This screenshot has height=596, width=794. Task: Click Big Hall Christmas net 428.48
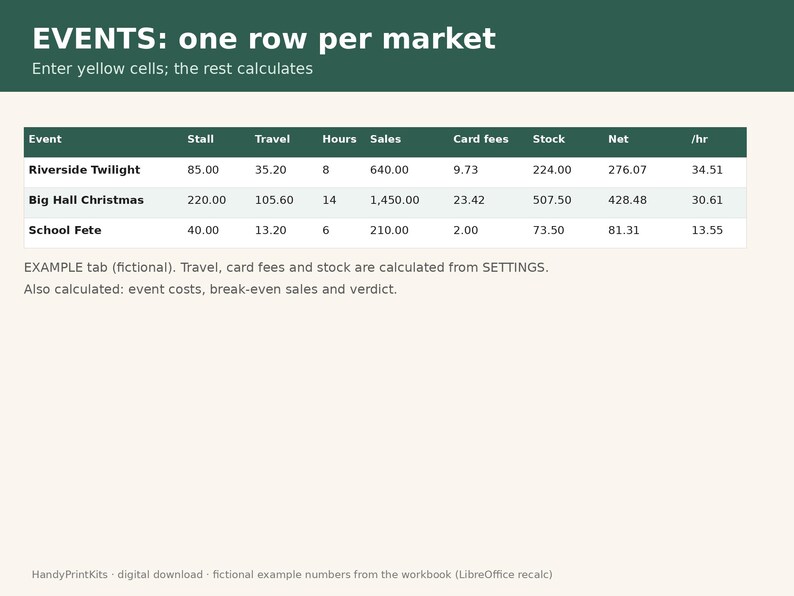(627, 200)
